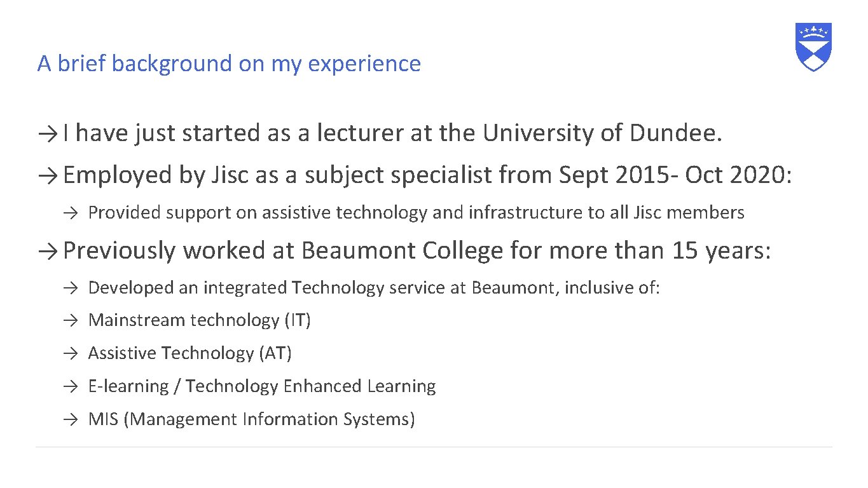
Task: Click the University of Dundee shield logo
Action: [x=813, y=46]
